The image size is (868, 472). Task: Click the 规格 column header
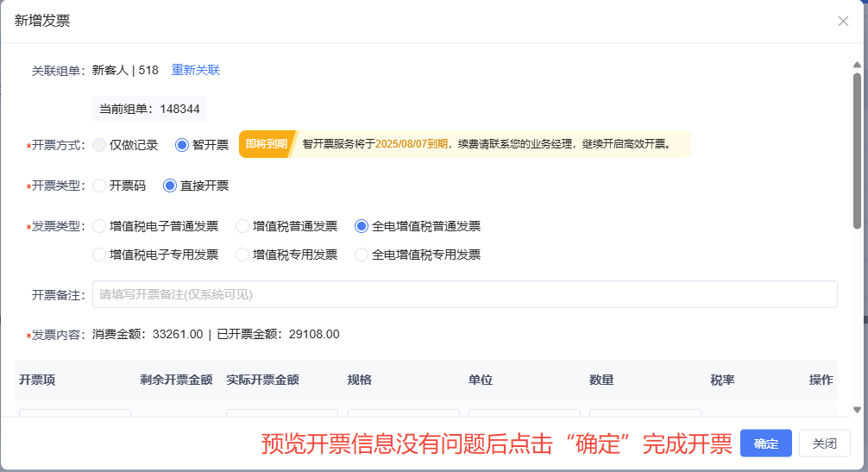(x=360, y=380)
